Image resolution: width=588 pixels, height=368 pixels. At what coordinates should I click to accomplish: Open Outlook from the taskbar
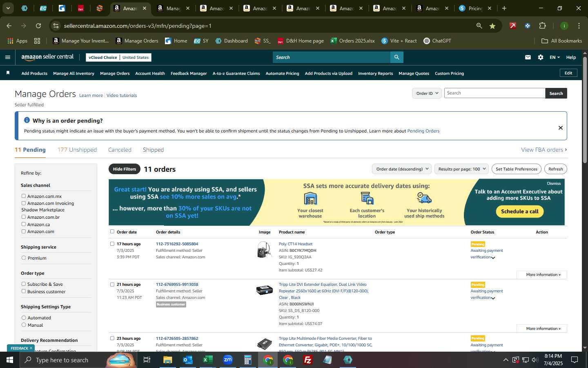(x=188, y=360)
